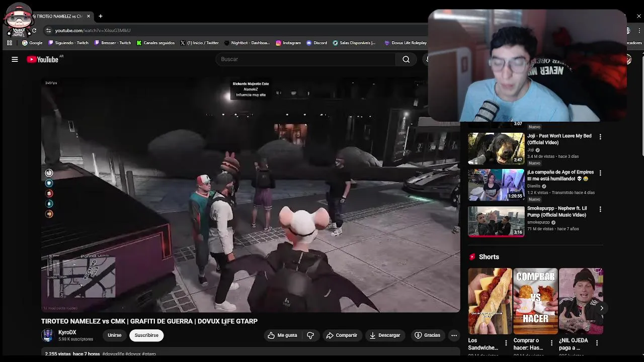Open the more actions three-dot menu under video
Screen dimensions: 644x362
pos(454,335)
